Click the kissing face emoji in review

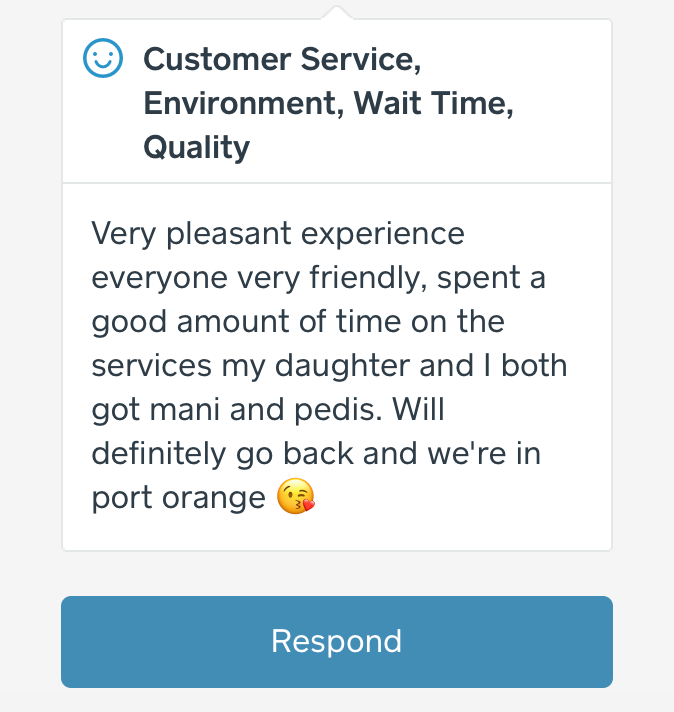point(296,497)
